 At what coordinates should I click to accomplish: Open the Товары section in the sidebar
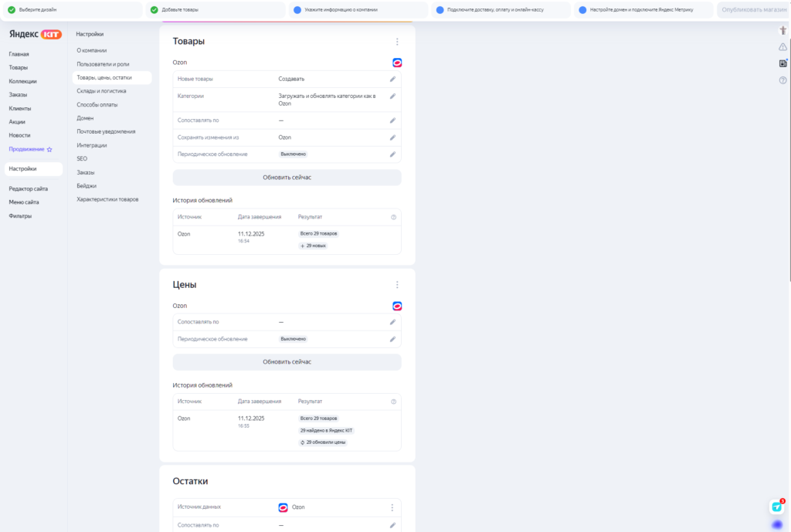[19, 68]
